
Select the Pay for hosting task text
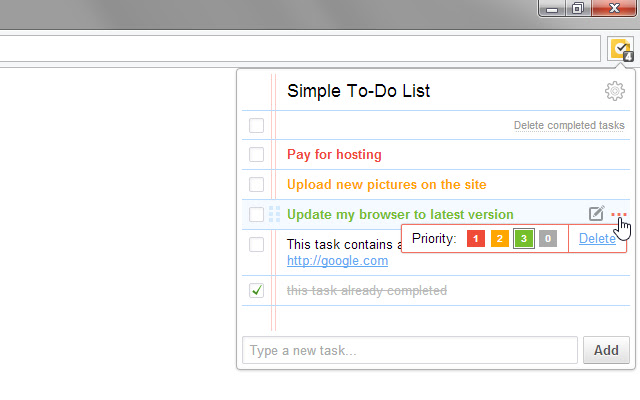pos(334,155)
